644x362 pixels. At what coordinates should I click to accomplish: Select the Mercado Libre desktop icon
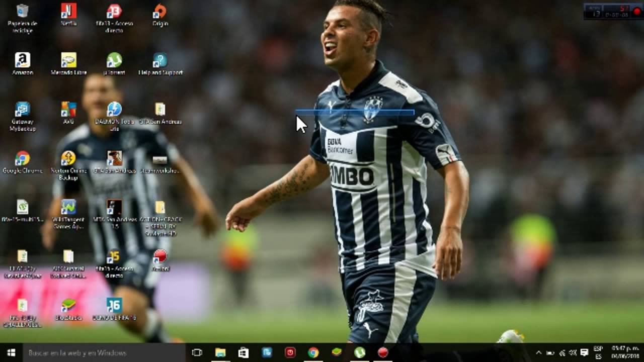[x=68, y=64]
